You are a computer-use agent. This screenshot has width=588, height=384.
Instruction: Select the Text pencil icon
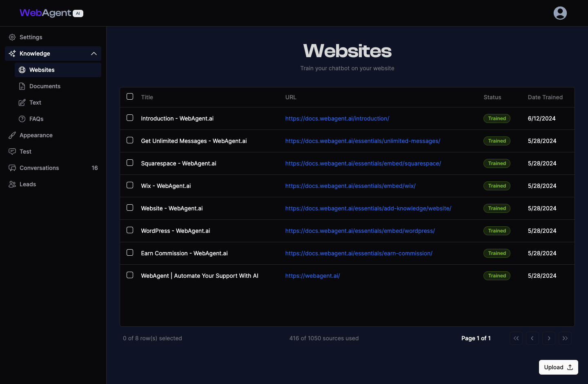click(21, 103)
